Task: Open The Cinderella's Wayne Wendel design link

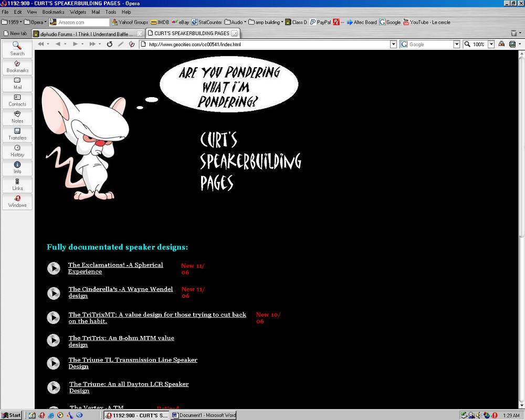Action: tap(121, 292)
